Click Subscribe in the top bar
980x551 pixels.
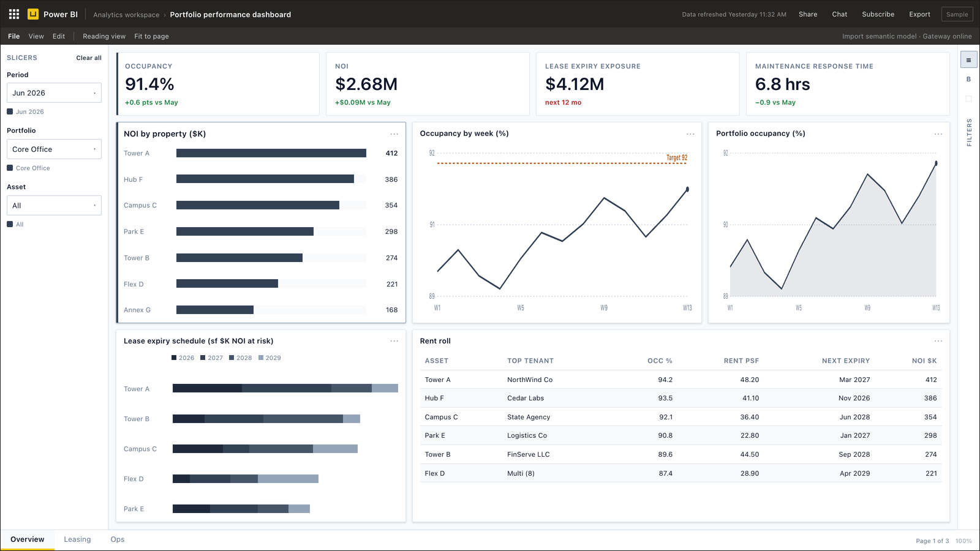pos(878,14)
